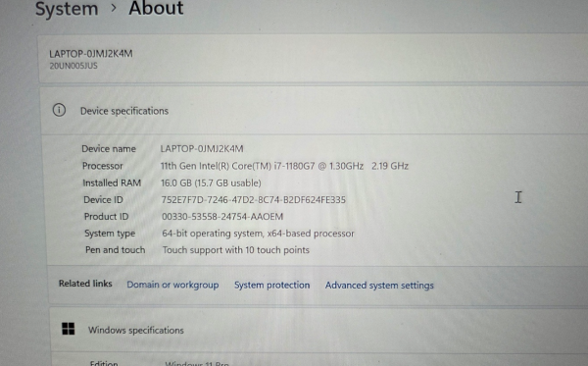Click the LAPTOP-0JMJ2K4M name in the top card
The width and height of the screenshot is (588, 366).
tap(91, 54)
